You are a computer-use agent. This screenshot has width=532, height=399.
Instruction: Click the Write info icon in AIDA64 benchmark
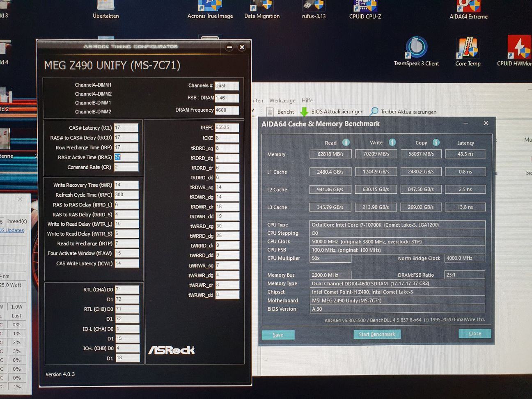[x=392, y=142]
